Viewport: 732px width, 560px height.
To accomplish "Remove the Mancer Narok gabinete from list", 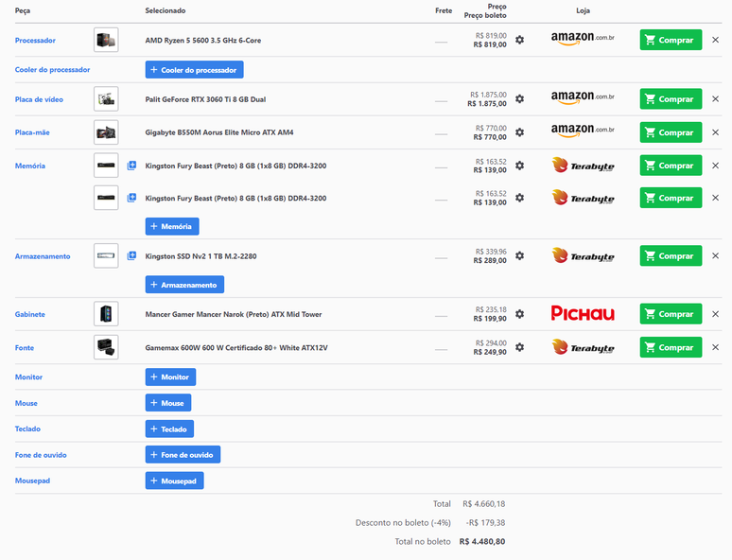I will pos(715,314).
